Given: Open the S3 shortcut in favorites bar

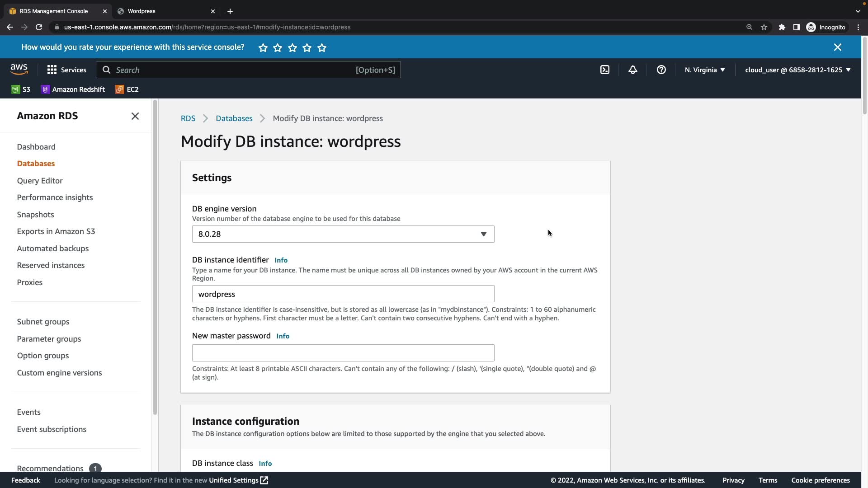Looking at the screenshot, I should pyautogui.click(x=21, y=89).
